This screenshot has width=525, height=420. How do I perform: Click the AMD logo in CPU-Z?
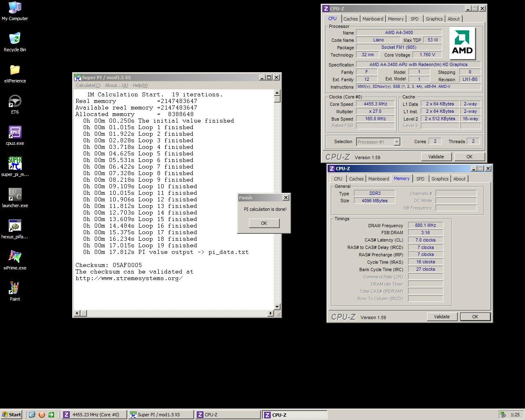click(x=462, y=43)
